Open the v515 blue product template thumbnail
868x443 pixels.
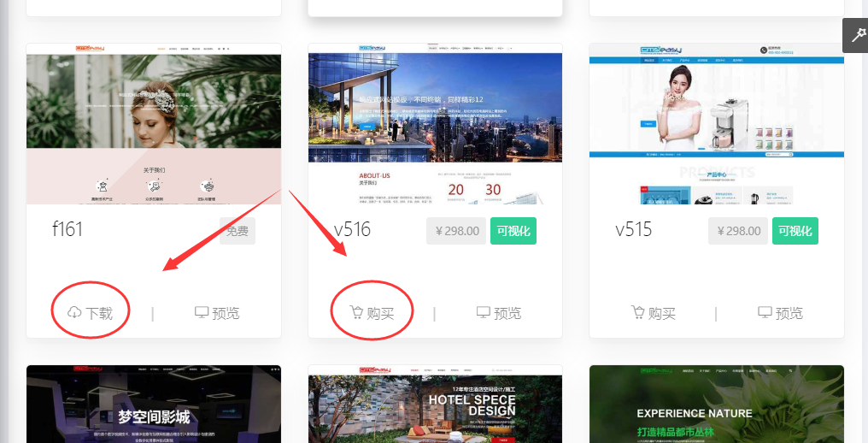(x=716, y=124)
